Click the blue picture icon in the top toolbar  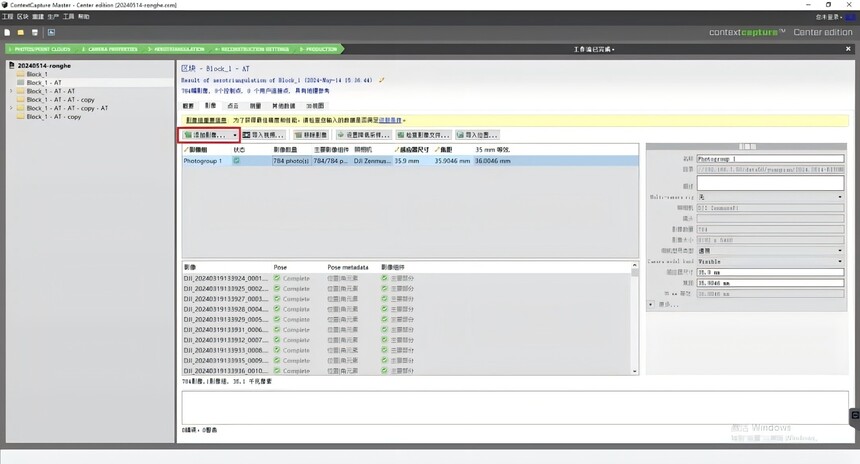pyautogui.click(x=51, y=32)
